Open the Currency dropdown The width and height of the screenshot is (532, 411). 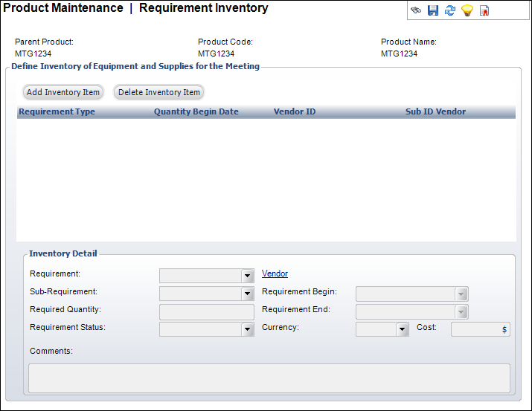[x=402, y=329]
